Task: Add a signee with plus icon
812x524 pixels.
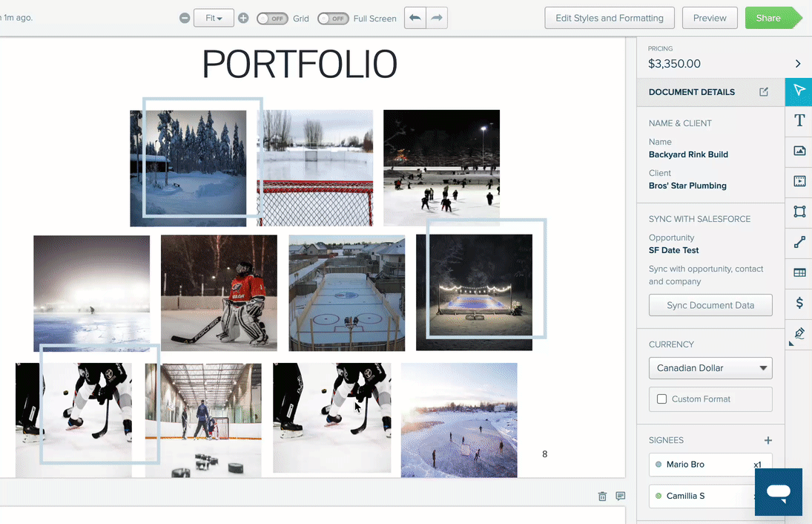Action: tap(768, 441)
